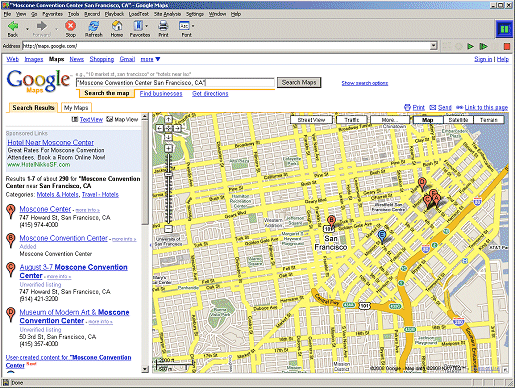This screenshot has height=388, width=515.
Task: Click the map pan-left arrow control
Action: tap(160, 128)
